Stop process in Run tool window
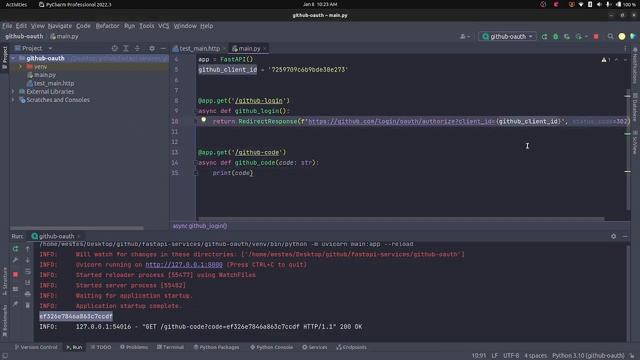 [16, 274]
